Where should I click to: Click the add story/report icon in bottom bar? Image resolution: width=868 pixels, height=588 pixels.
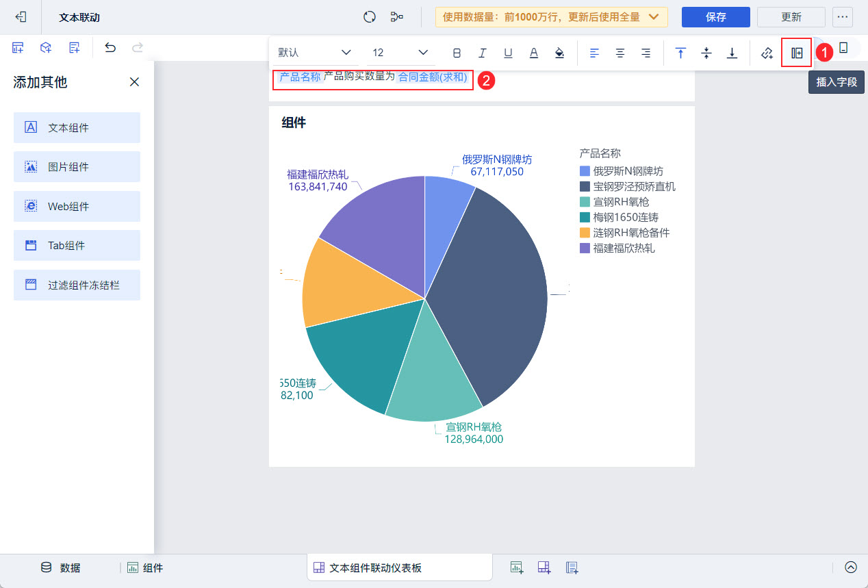[572, 567]
